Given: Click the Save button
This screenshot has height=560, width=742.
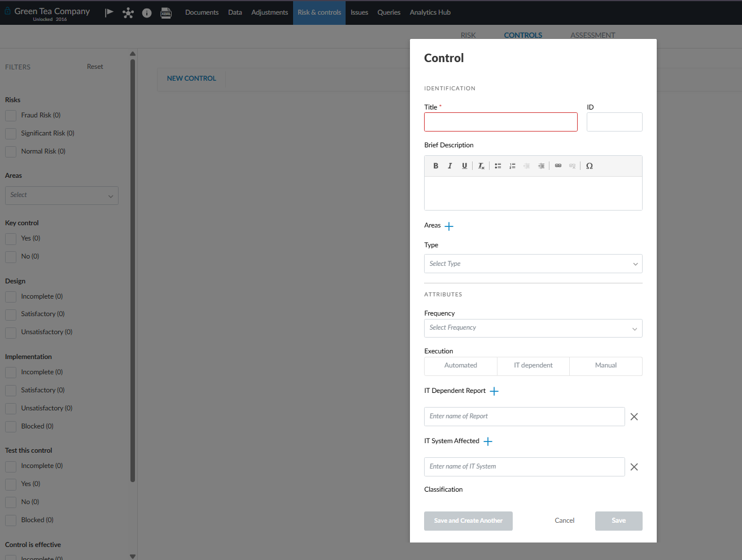Looking at the screenshot, I should (618, 521).
